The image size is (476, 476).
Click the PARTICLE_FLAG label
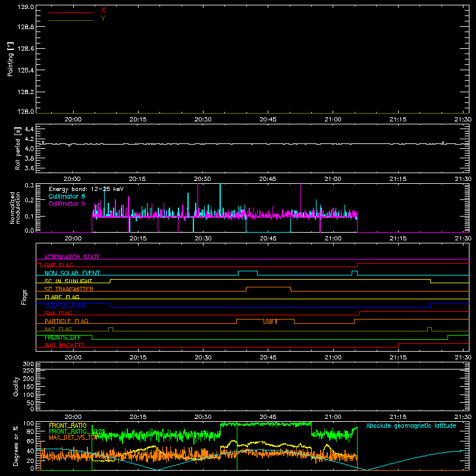click(67, 321)
